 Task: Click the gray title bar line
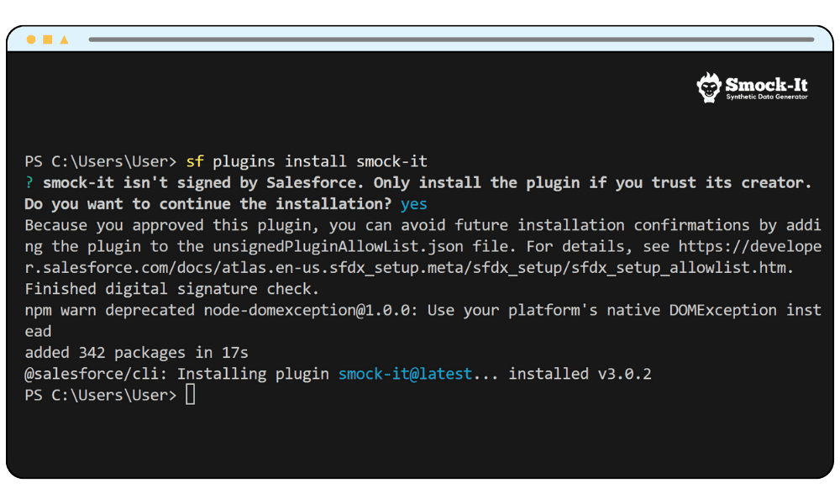451,39
